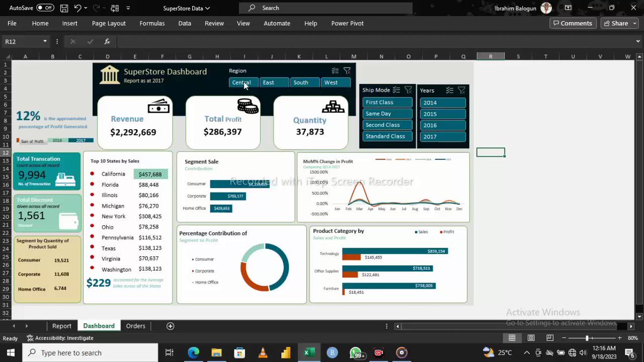Show hidden system tray icons chevron
644x362 pixels.
point(527,352)
